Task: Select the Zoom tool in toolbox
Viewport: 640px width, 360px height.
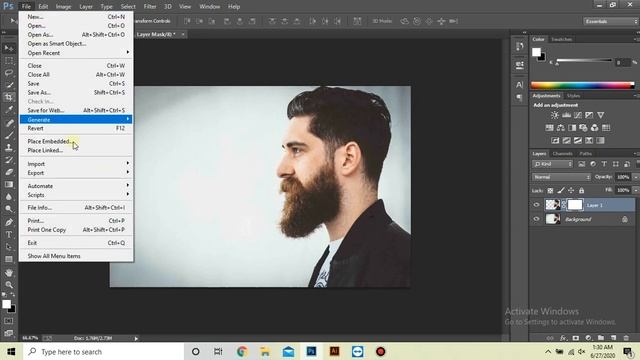Action: click(9, 285)
